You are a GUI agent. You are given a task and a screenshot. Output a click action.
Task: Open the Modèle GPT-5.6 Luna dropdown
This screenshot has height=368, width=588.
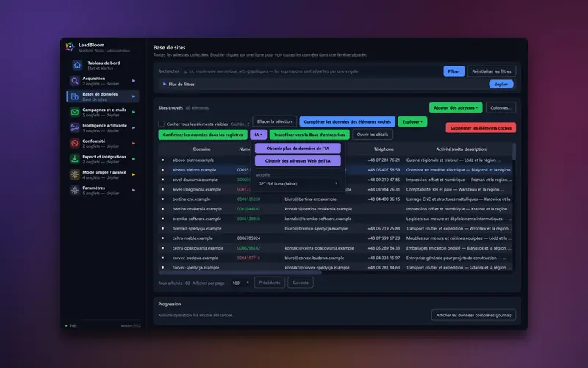pyautogui.click(x=298, y=183)
